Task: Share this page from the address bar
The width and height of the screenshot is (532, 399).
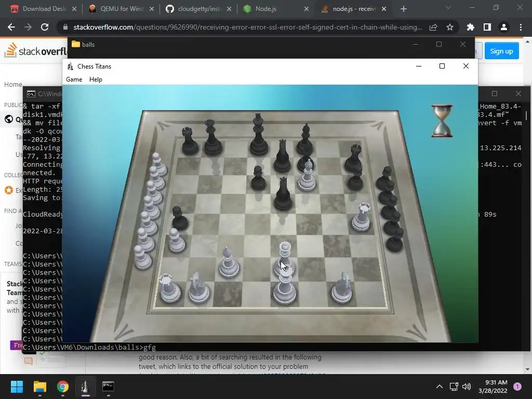Action: (x=433, y=27)
